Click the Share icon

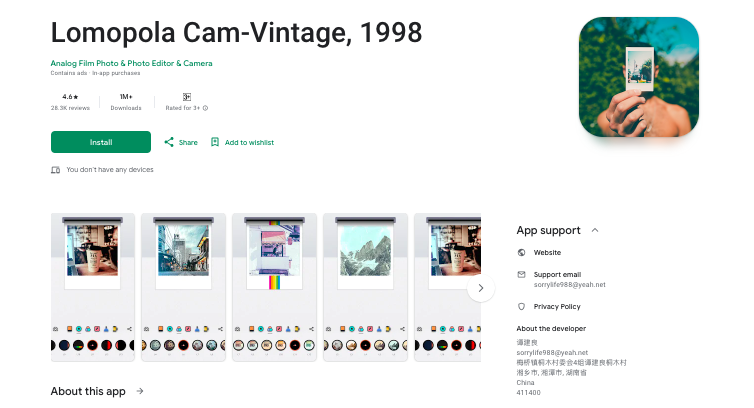(169, 142)
